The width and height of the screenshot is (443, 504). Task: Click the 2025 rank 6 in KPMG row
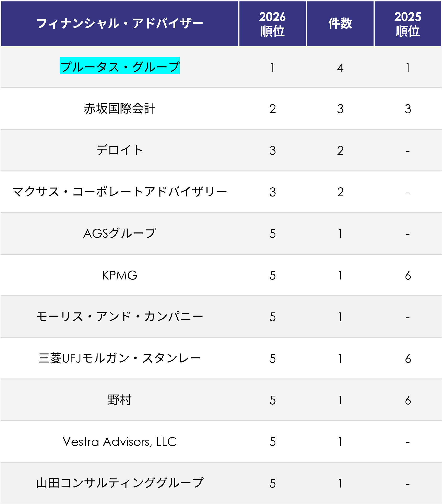[x=408, y=276]
